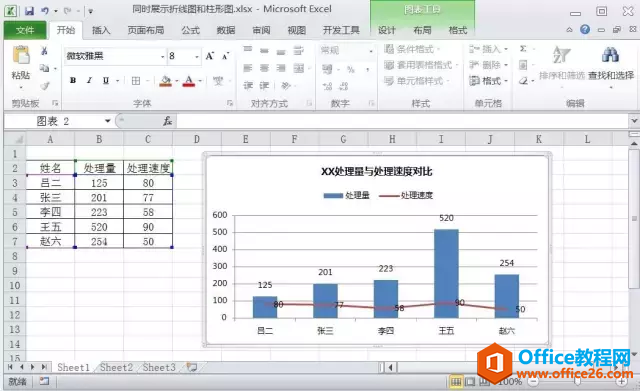Click the Insert Function fx icon

point(167,121)
